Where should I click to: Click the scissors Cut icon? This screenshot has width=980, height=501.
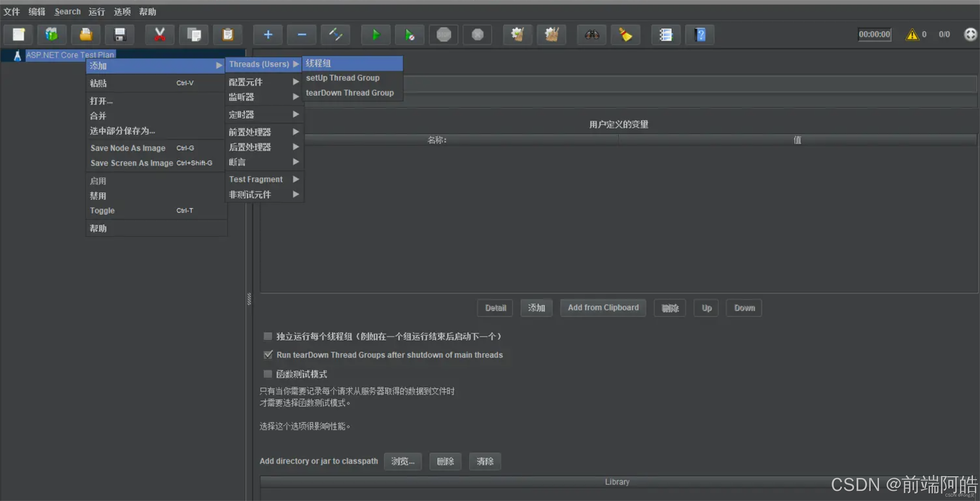pyautogui.click(x=160, y=35)
